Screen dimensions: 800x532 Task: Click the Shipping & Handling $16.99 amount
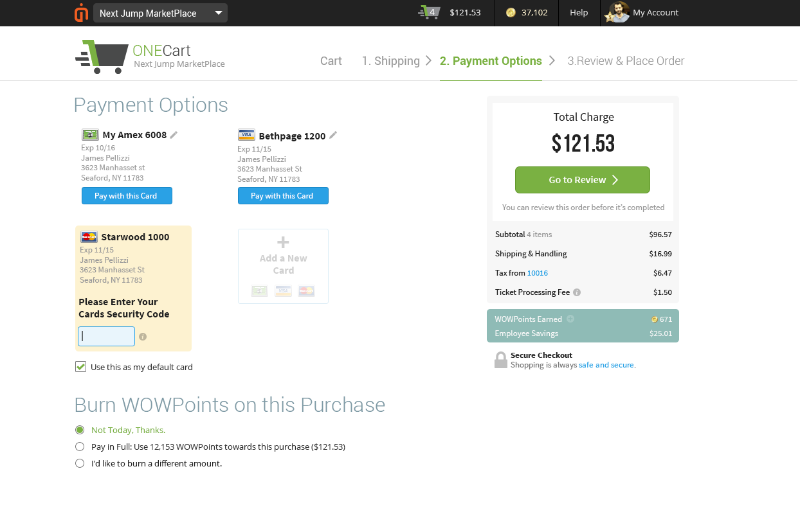point(660,254)
